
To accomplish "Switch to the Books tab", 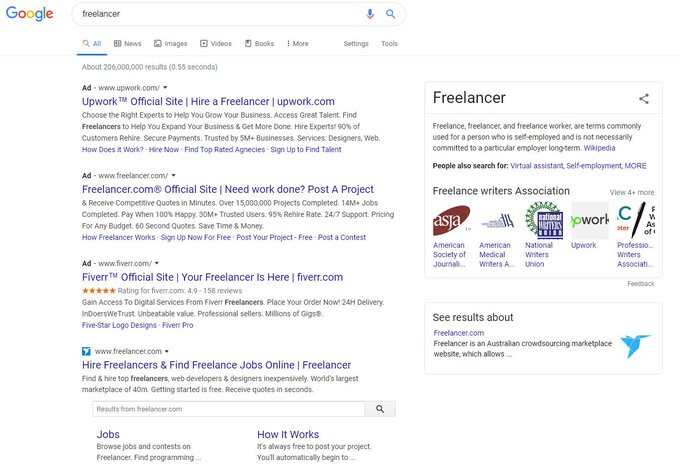I will coord(259,43).
